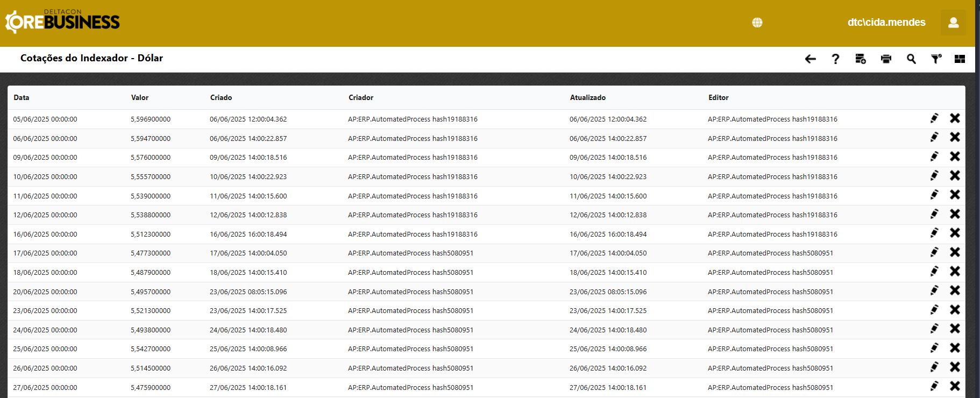Click the dtc\cida.mendes username
This screenshot has height=398, width=980.
tap(886, 23)
